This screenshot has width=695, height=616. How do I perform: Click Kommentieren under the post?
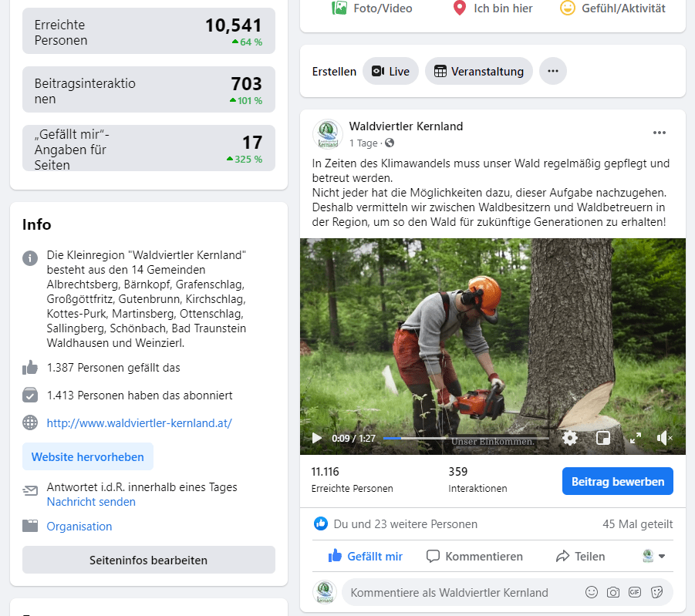click(474, 556)
